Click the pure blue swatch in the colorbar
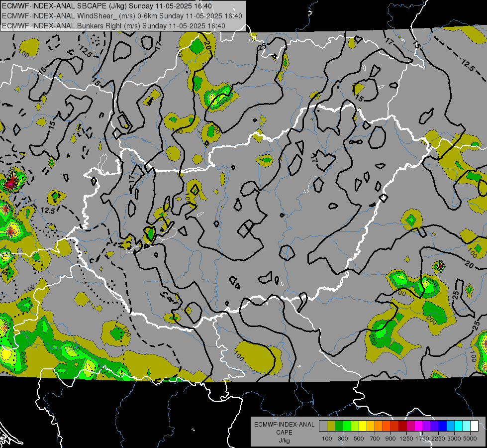Viewport: 487px width, 448px height. (x=443, y=426)
